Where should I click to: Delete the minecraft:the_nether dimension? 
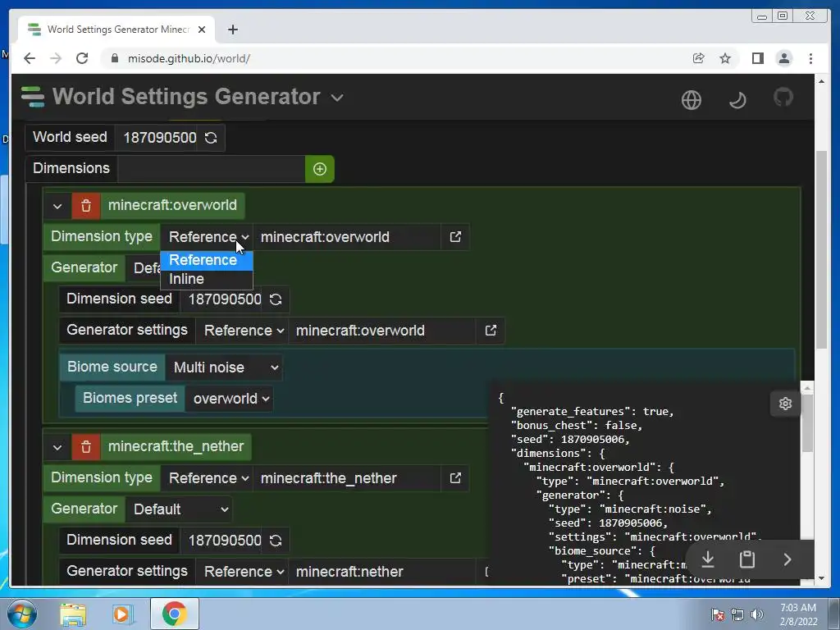(x=85, y=447)
